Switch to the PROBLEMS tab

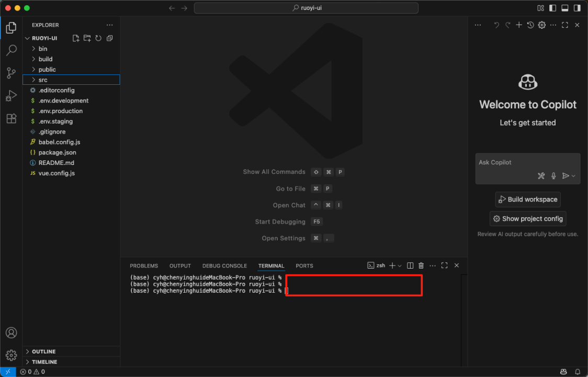[x=144, y=266]
